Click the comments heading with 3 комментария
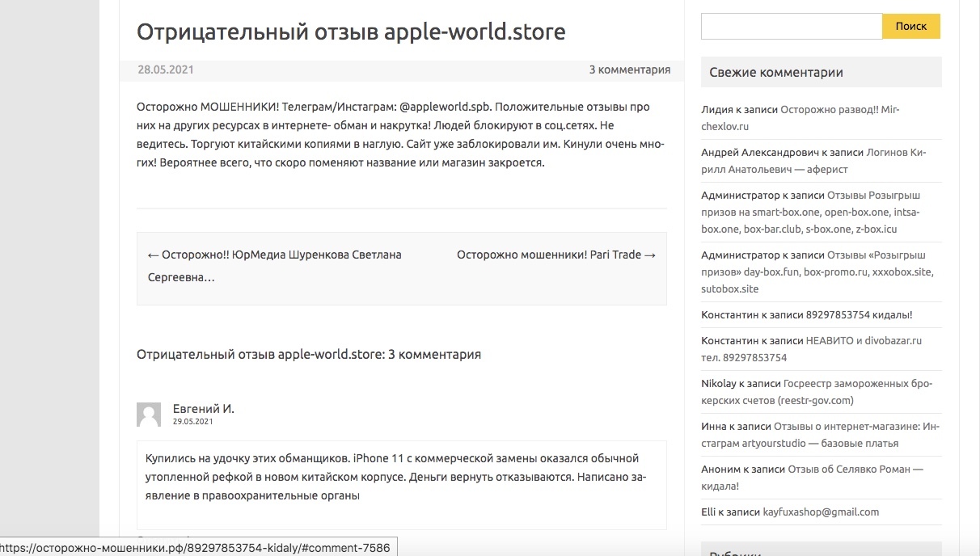The height and width of the screenshot is (556, 980). click(x=309, y=354)
